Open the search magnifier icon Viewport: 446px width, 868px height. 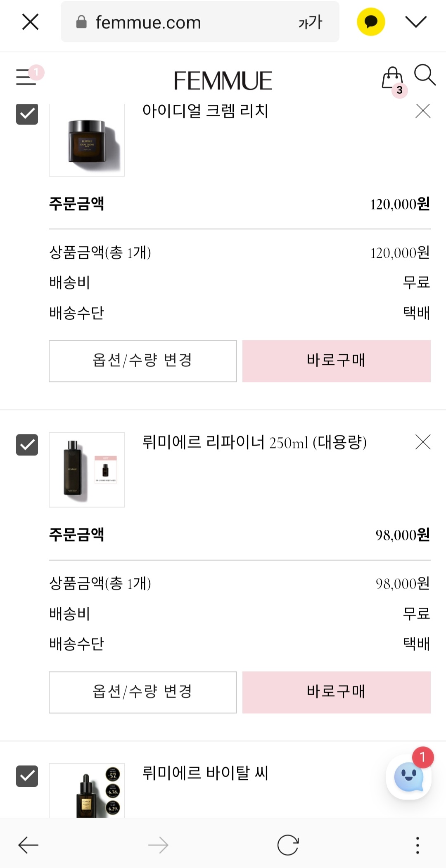coord(425,75)
